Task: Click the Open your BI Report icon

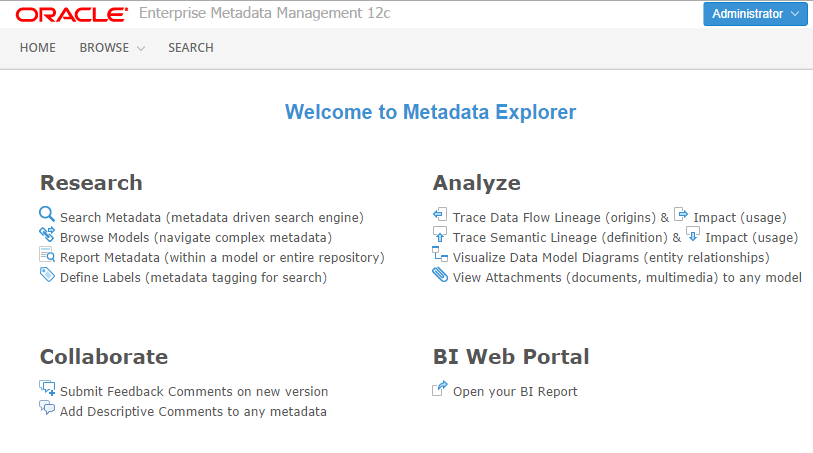Action: point(440,389)
